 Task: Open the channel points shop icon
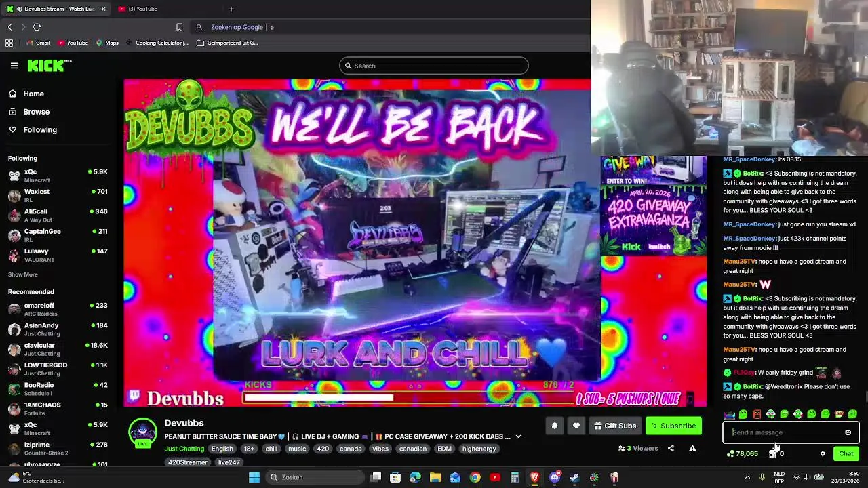point(772,453)
